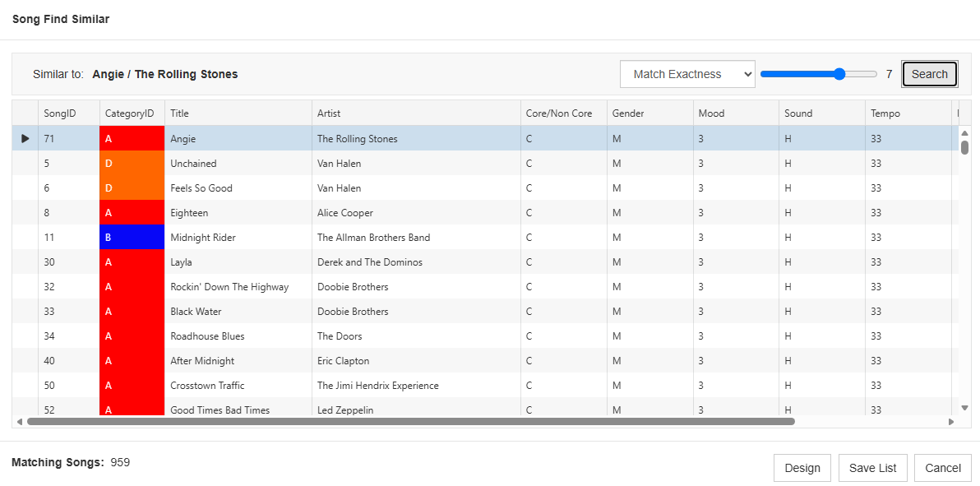Select the Crosstown Traffic title cell
The image size is (980, 486).
238,386
